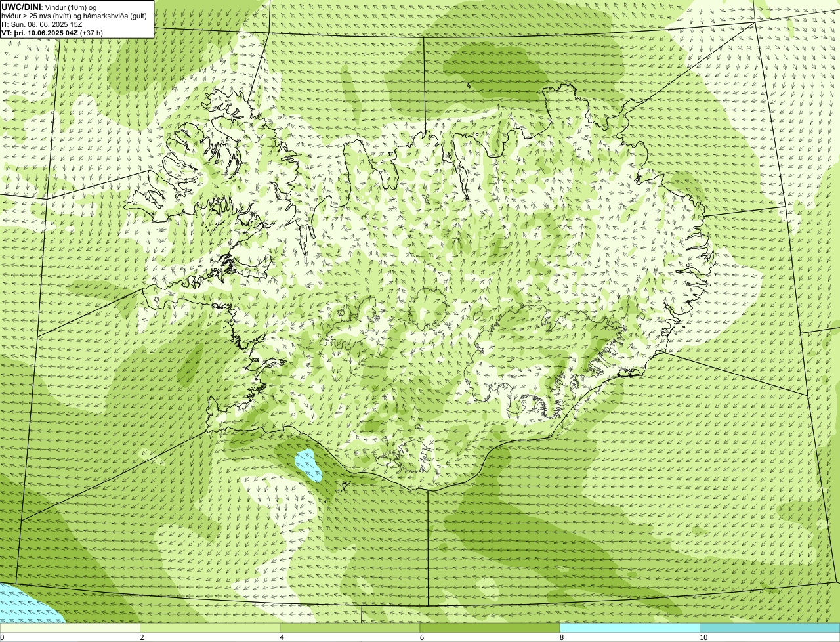Image resolution: width=840 pixels, height=642 pixels.
Task: Click the 'IT: Sun. 08. 06. 2025 15Z' line
Action: click(42, 24)
